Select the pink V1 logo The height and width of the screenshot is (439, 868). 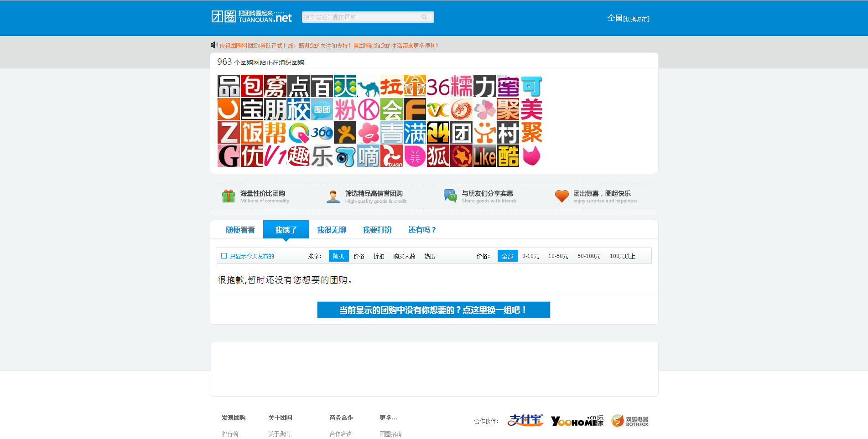275,156
